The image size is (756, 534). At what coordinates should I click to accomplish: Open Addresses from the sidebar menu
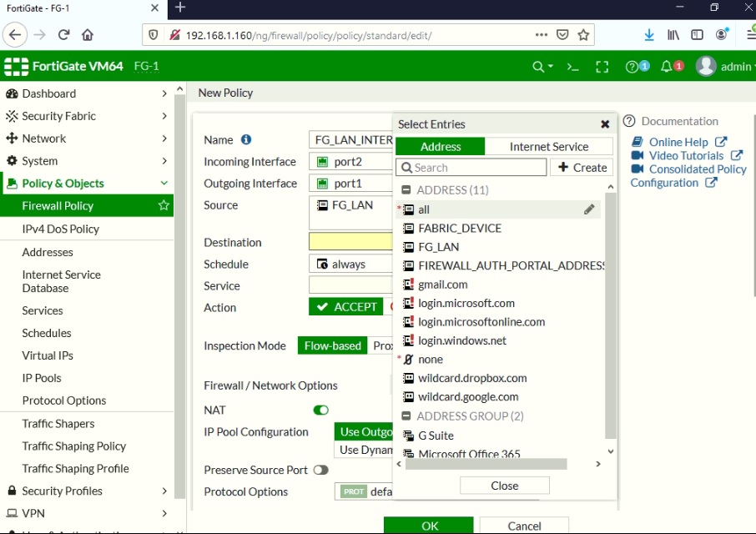pos(48,252)
